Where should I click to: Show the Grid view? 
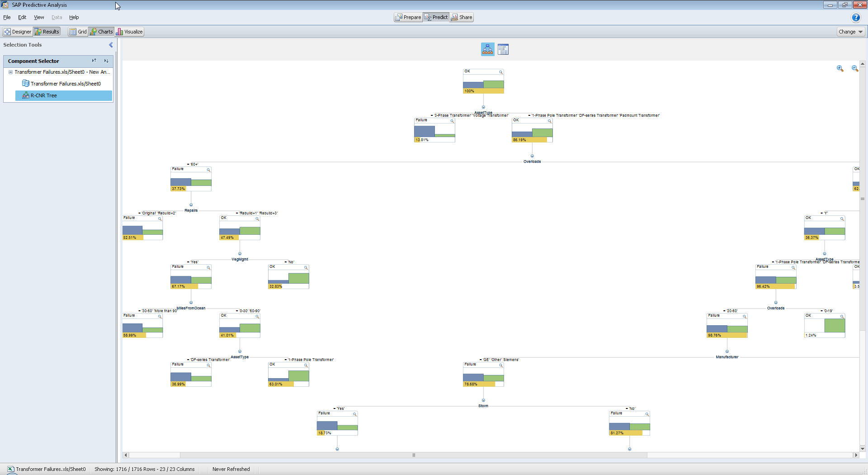coord(78,32)
